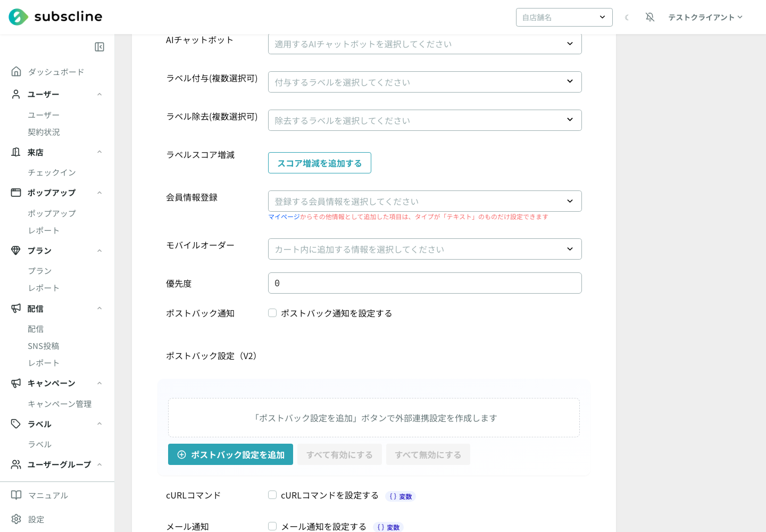Click the ダッシュボード home icon
The width and height of the screenshot is (766, 532).
16,71
